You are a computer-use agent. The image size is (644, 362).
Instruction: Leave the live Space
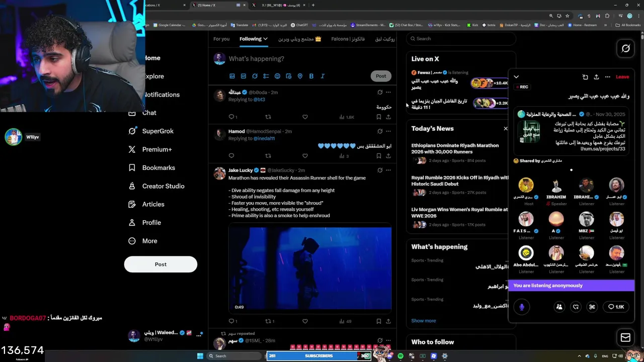tap(622, 77)
